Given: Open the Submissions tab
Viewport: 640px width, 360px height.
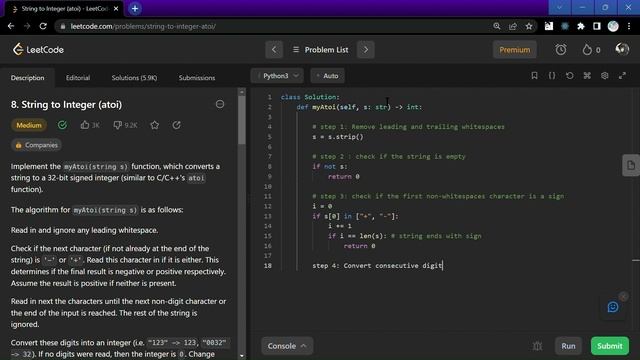Looking at the screenshot, I should pos(197,78).
